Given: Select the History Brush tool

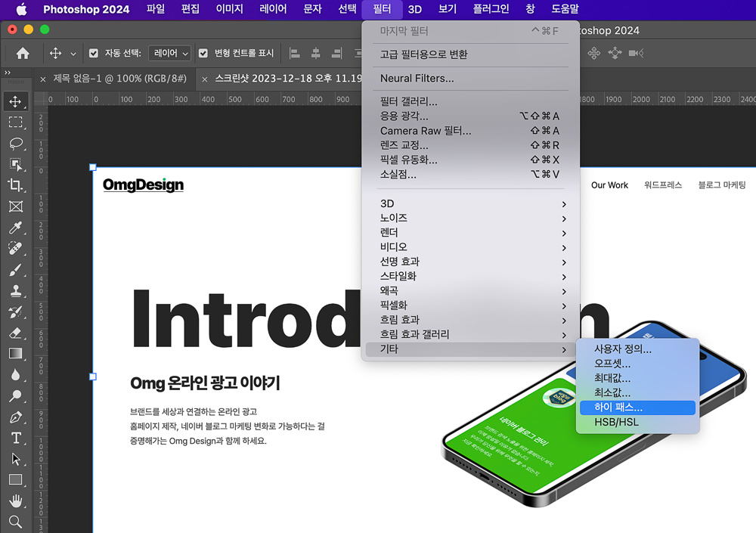Looking at the screenshot, I should point(15,312).
